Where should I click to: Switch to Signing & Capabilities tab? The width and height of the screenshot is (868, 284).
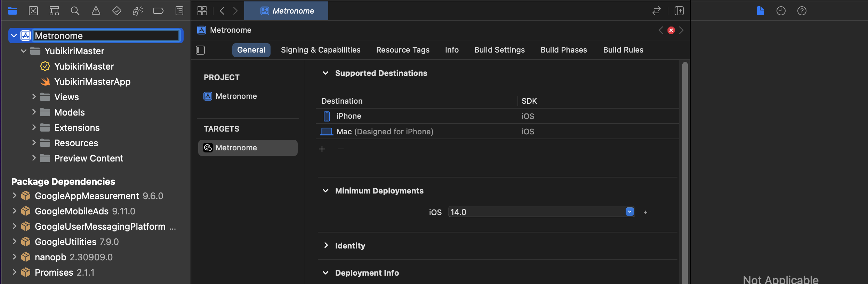(x=321, y=50)
